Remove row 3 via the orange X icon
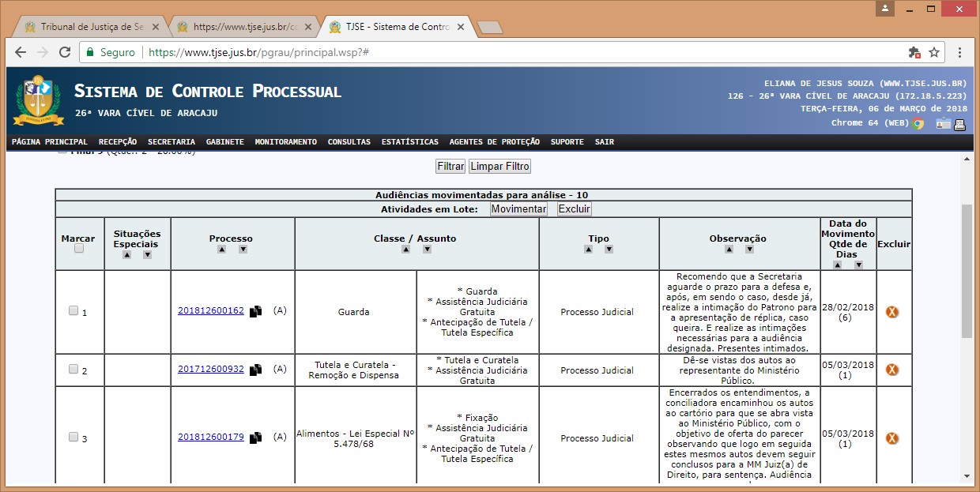 pyautogui.click(x=892, y=438)
